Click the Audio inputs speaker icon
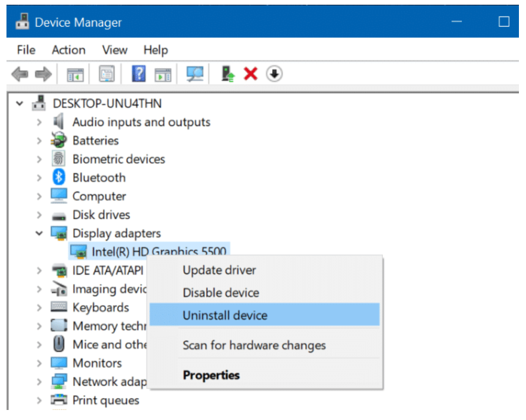 (x=59, y=121)
